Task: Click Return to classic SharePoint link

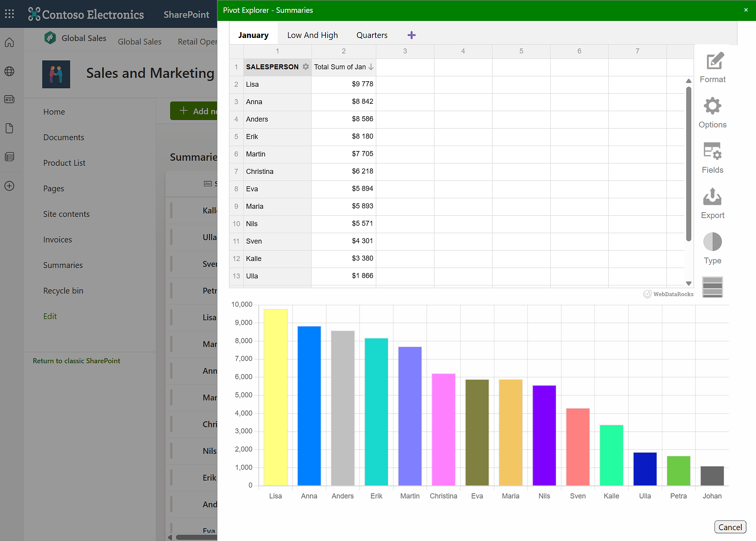Action: pos(76,361)
